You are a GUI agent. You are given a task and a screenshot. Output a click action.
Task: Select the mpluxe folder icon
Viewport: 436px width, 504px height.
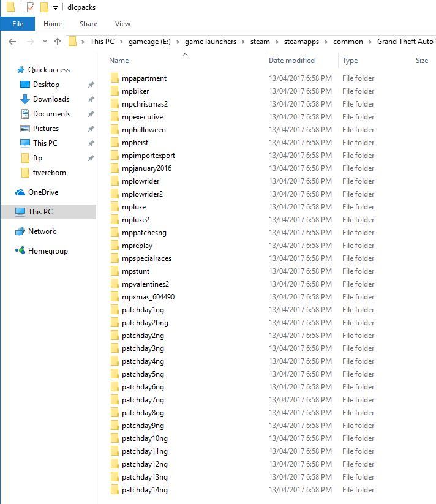click(115, 206)
